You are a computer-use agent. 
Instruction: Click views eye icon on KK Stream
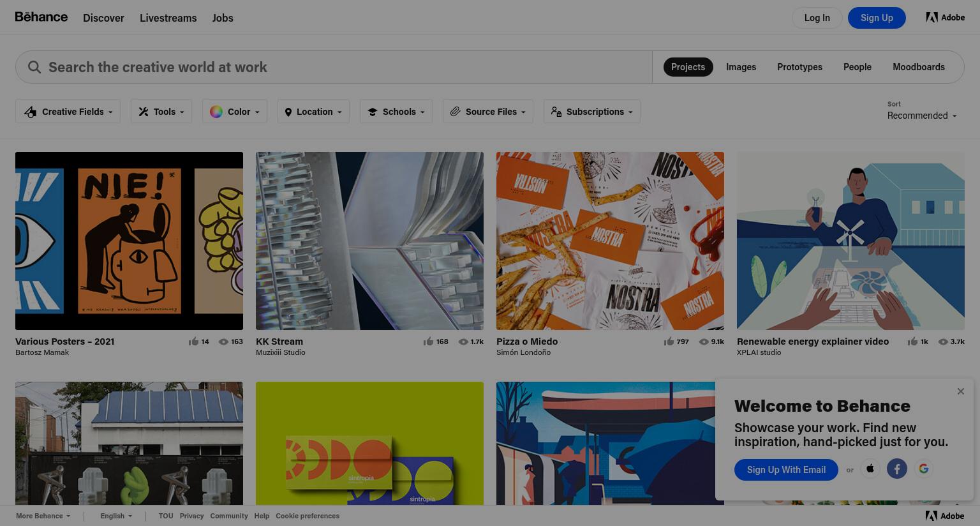(x=463, y=342)
